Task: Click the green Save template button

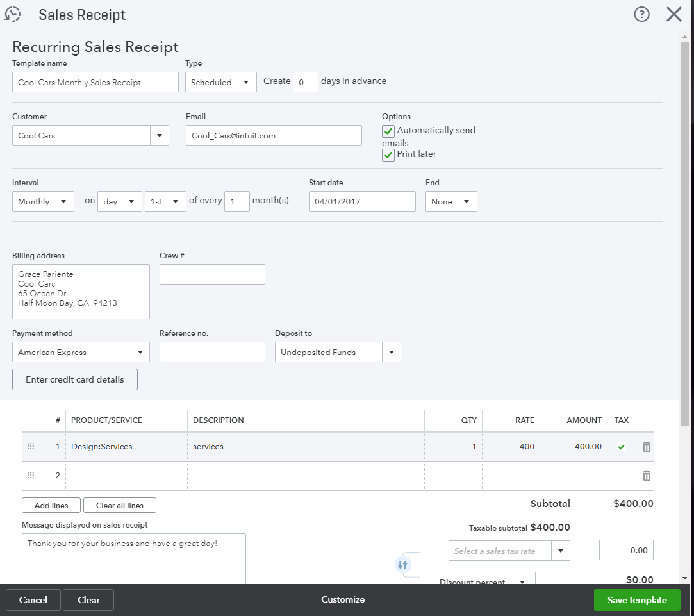Action: (x=637, y=600)
